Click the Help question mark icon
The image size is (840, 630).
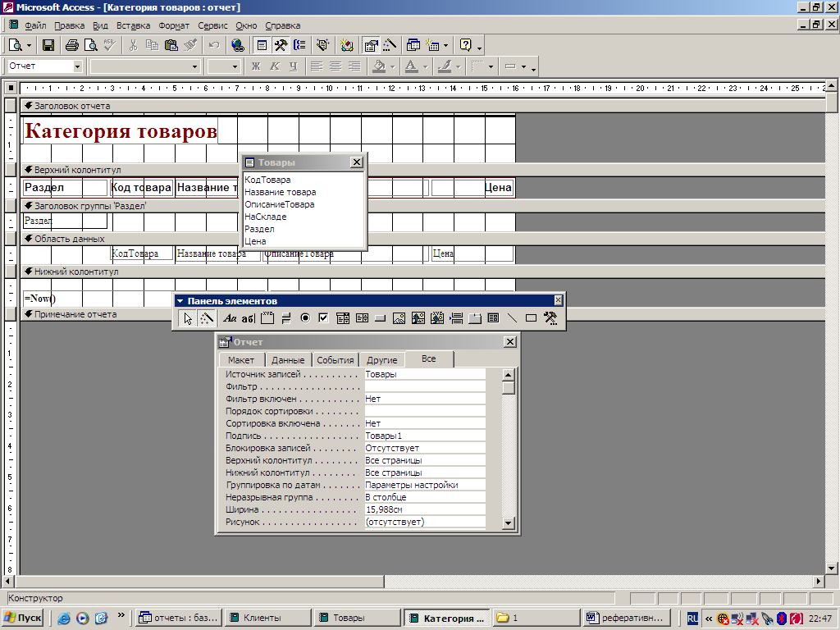(x=466, y=46)
